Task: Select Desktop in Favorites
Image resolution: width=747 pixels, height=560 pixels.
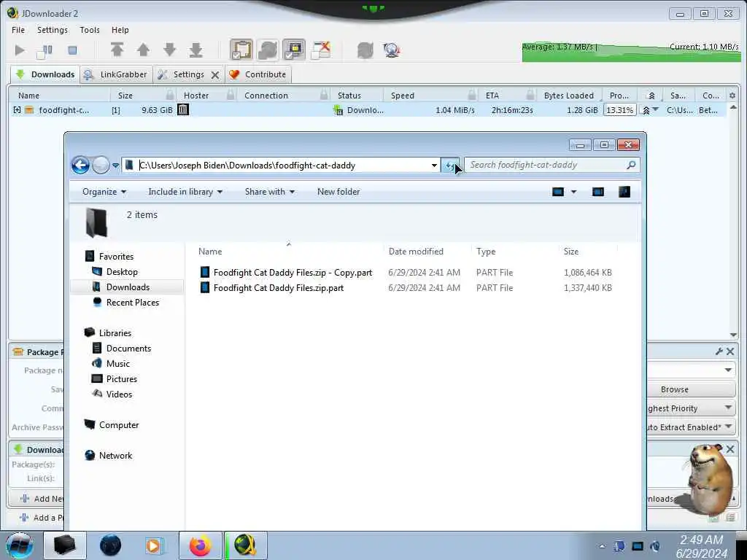Action: [x=122, y=272]
